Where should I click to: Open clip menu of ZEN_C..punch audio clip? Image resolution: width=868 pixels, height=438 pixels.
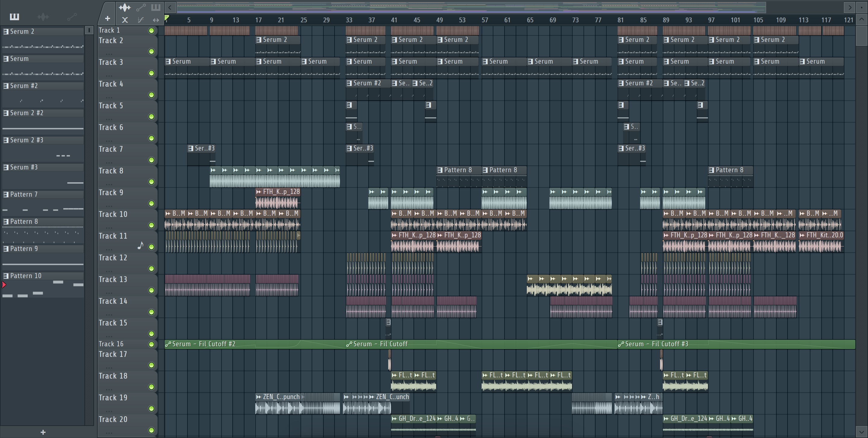(259, 397)
